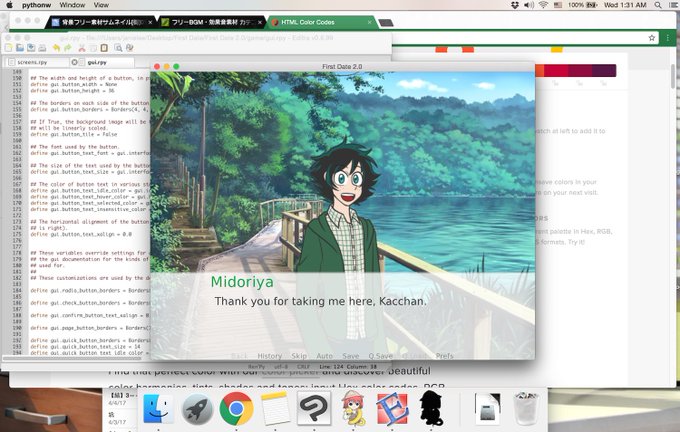The image size is (680, 432).
Task: Open Spotlight search in the menu bar
Action: point(658,5)
